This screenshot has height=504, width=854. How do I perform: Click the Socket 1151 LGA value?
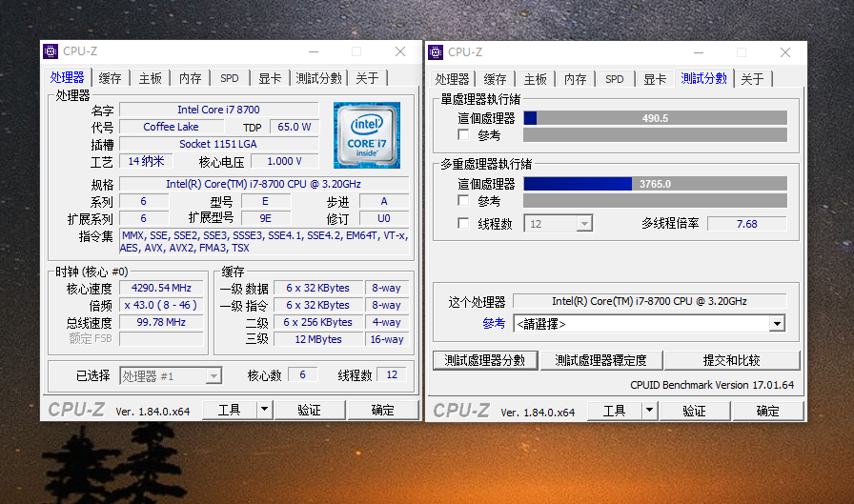(x=219, y=144)
